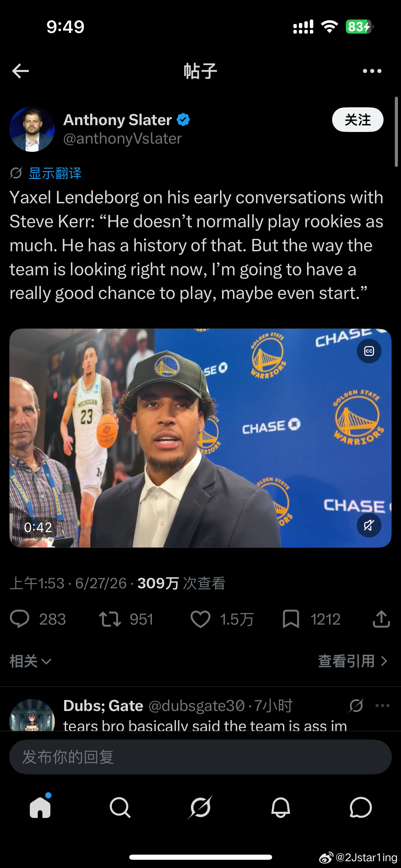Tap the share upload icon
401x868 pixels.
click(x=381, y=619)
